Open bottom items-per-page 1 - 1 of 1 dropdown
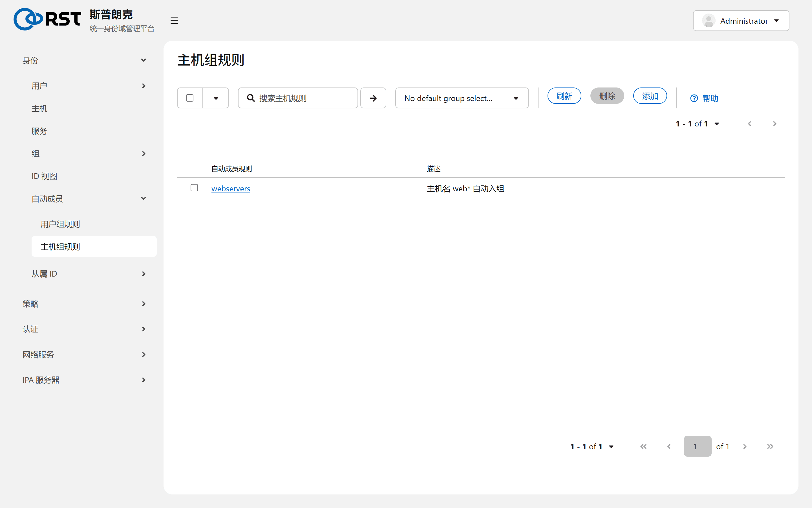This screenshot has width=812, height=508. pyautogui.click(x=592, y=446)
